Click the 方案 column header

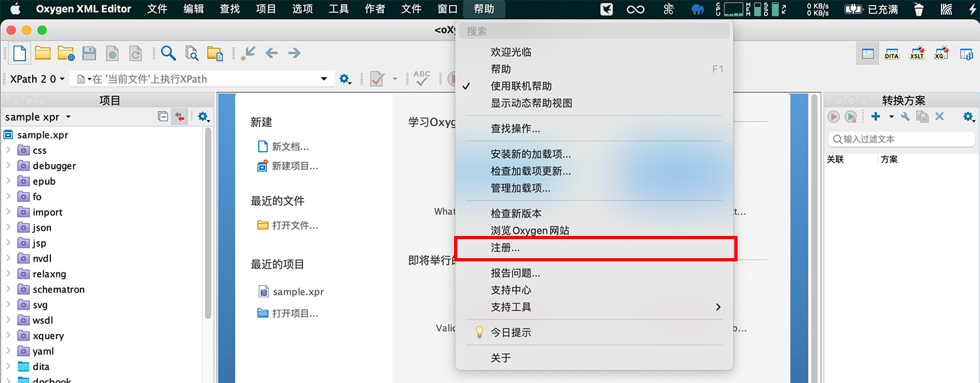pos(889,159)
